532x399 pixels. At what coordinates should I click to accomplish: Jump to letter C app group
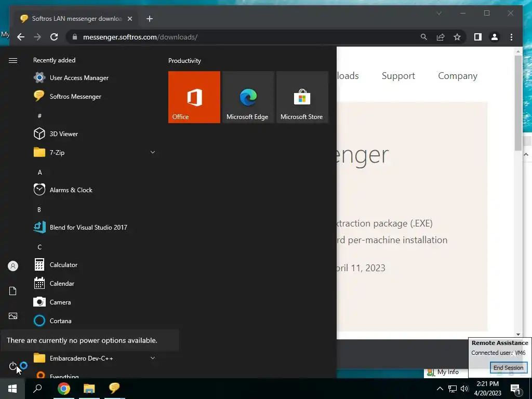point(39,247)
